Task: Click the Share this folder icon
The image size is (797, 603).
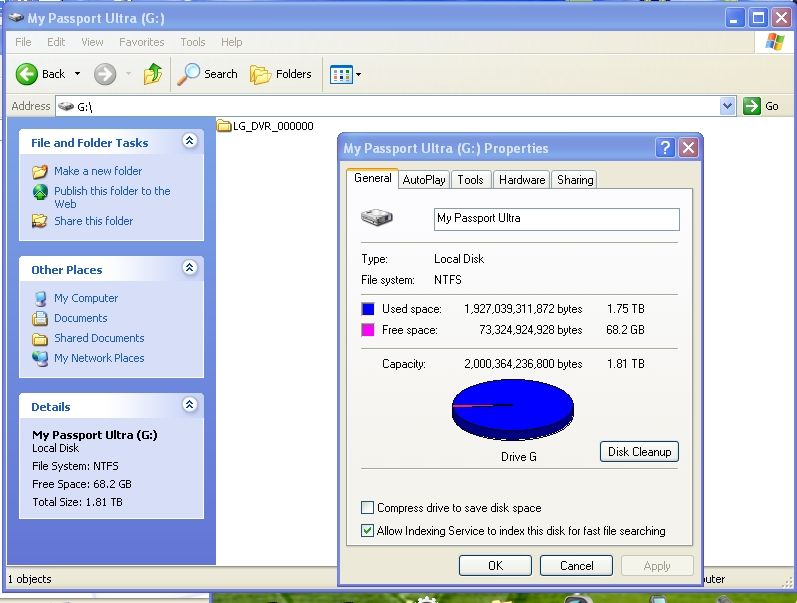Action: tap(39, 221)
